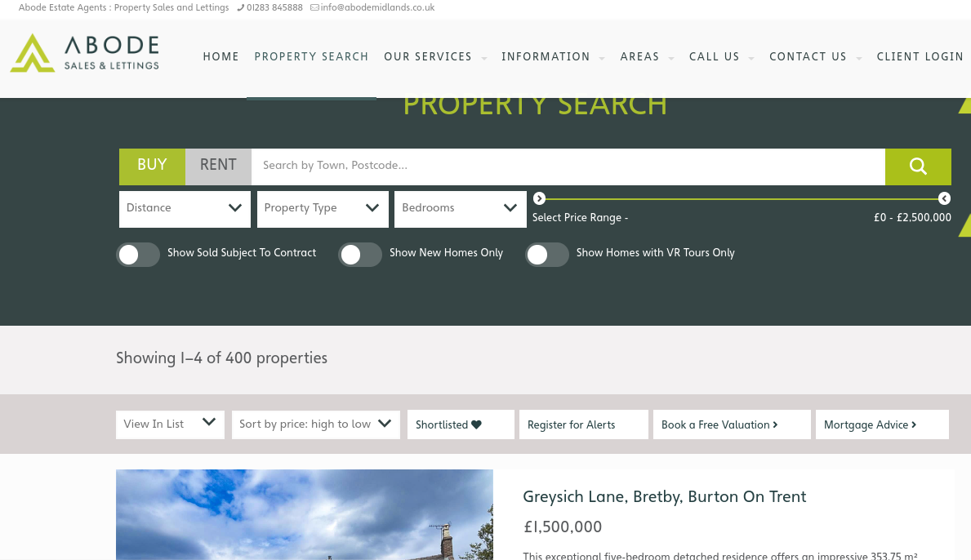Click the price range slider track
Viewport: 971px width, 560px height.
pos(742,199)
